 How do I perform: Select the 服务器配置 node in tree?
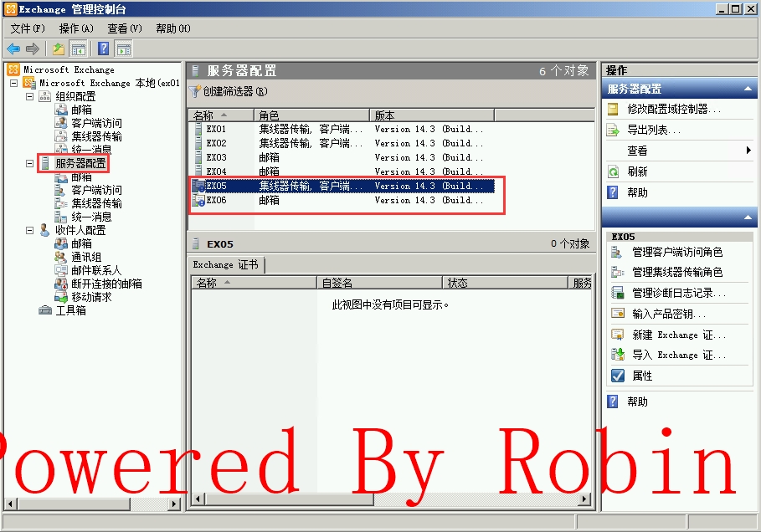coord(80,163)
